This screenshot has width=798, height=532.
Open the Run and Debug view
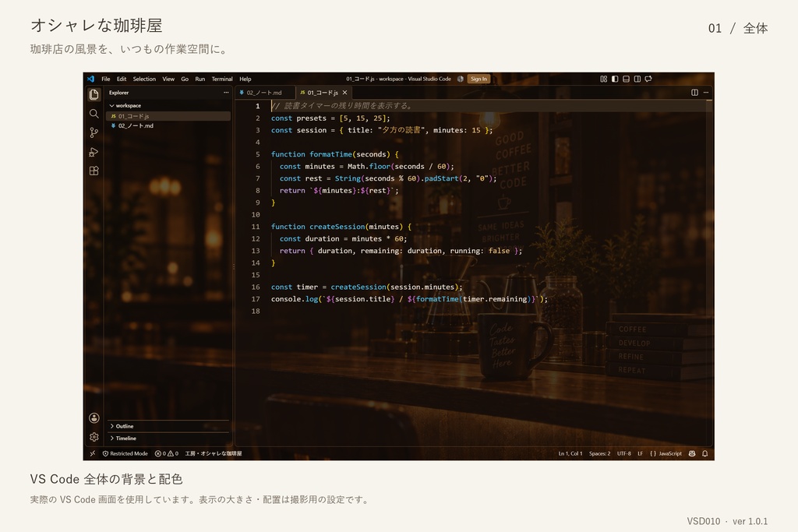tap(94, 152)
